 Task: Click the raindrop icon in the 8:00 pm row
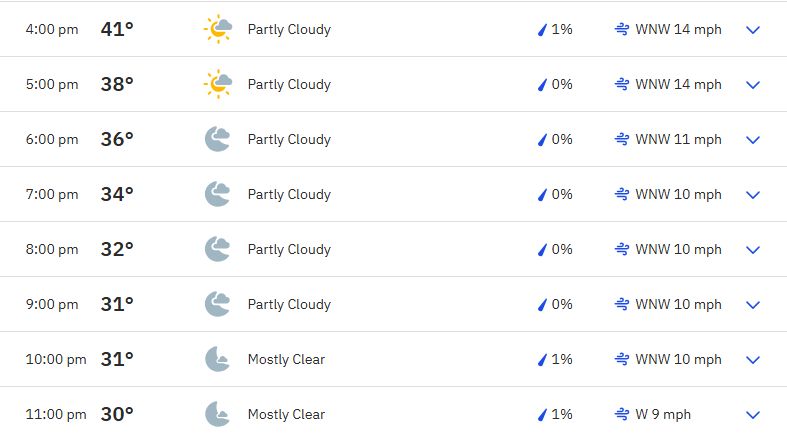[x=542, y=249]
